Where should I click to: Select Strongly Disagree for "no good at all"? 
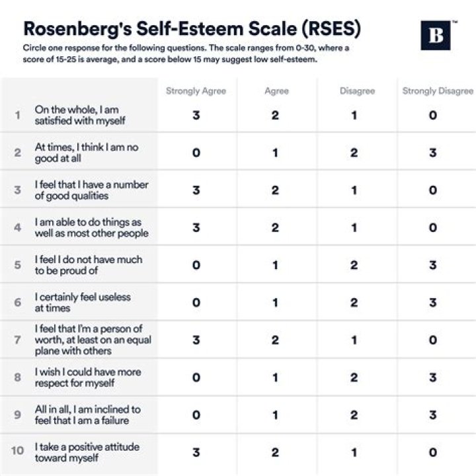(433, 153)
